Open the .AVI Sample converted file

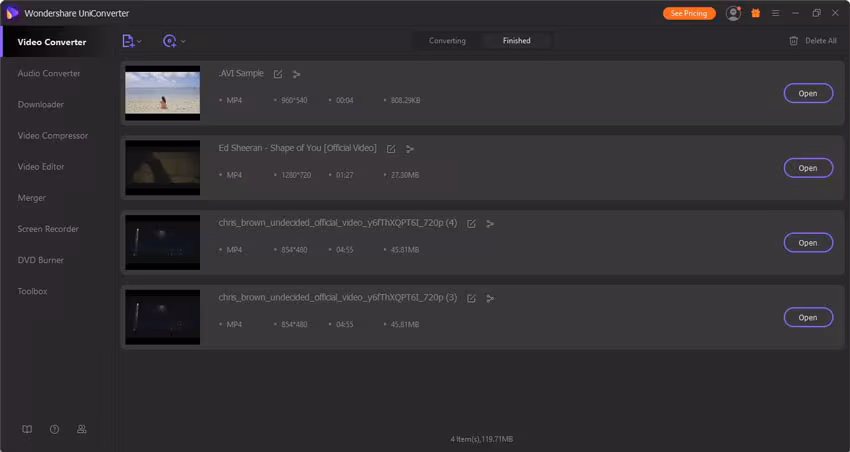[x=808, y=93]
